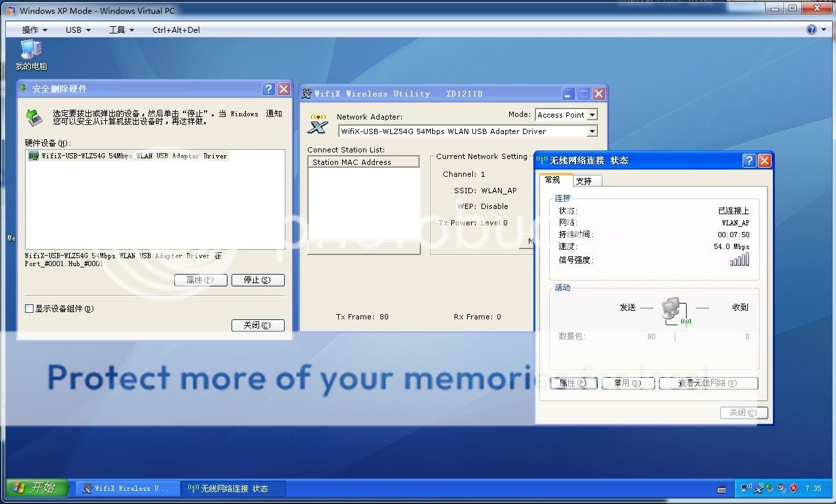Click the Channel: 1 text
836x504 pixels.
click(464, 174)
